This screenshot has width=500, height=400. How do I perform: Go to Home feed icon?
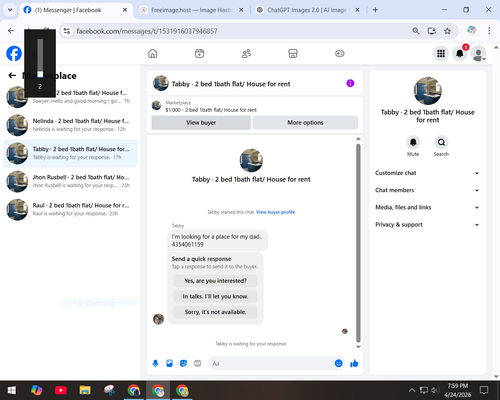pos(153,54)
